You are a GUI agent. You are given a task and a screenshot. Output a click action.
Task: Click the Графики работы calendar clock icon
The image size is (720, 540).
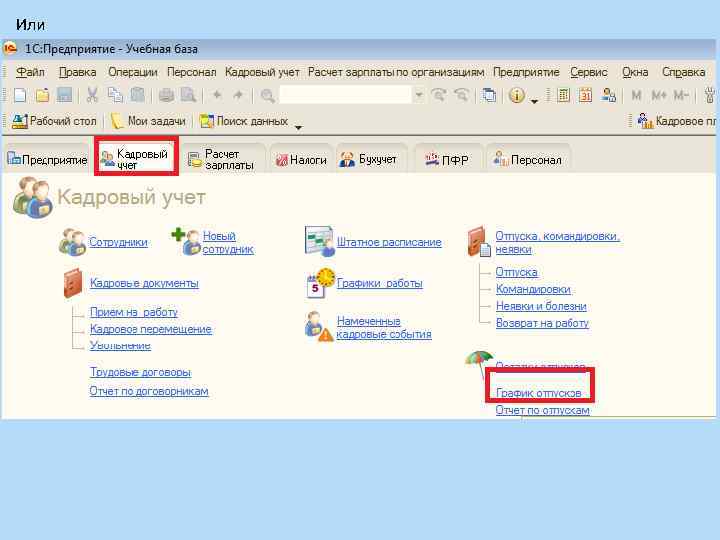320,283
